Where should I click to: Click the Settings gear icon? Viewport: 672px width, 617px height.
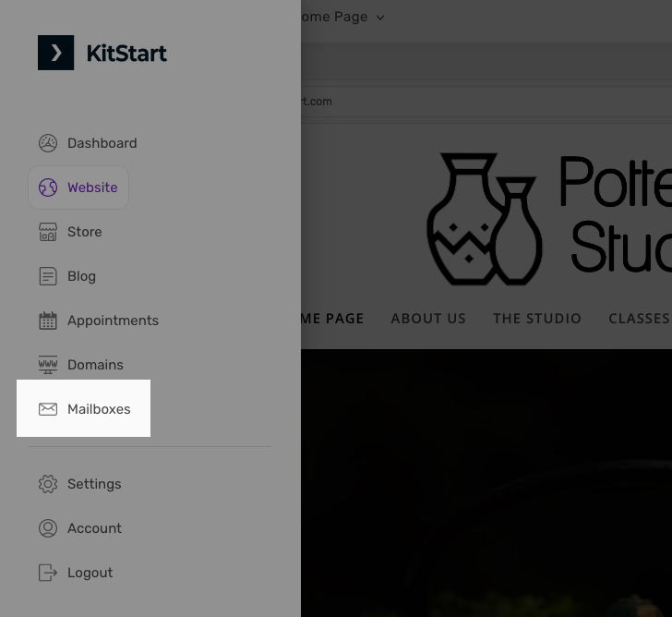tap(48, 484)
